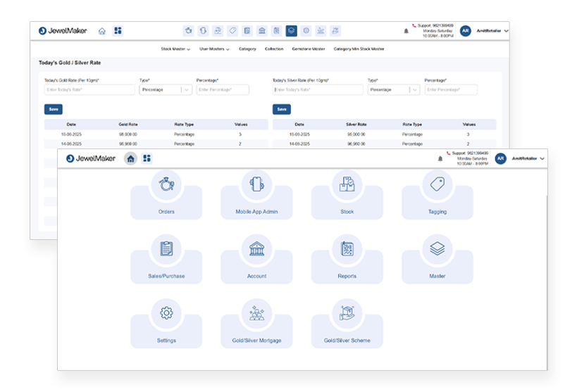Image resolution: width=577 pixels, height=392 pixels.
Task: Click silver Percentage input field
Action: (x=451, y=89)
